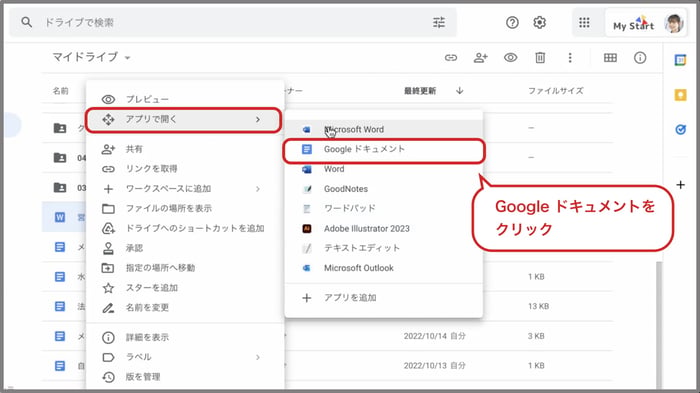700x393 pixels.
Task: Click the 13 KB file size cell
Action: tap(538, 306)
